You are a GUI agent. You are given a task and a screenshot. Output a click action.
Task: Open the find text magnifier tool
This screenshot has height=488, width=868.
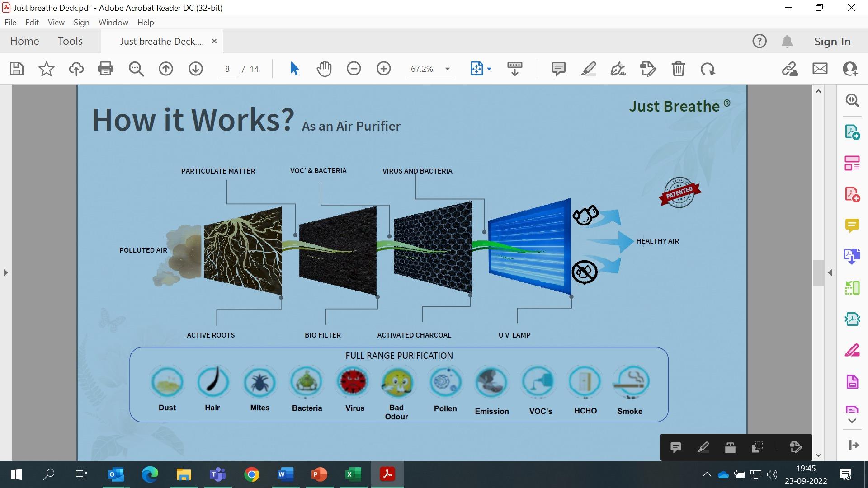coord(136,69)
